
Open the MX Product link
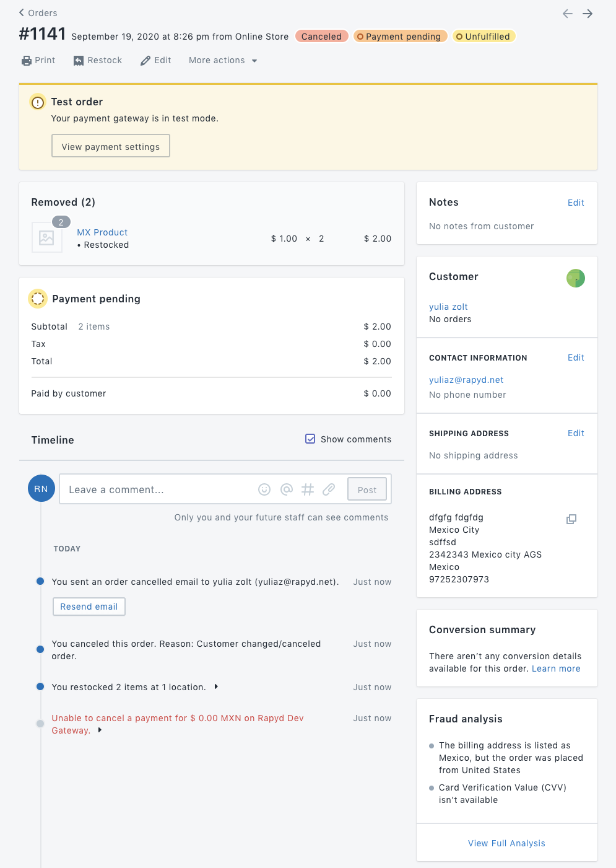coord(102,232)
